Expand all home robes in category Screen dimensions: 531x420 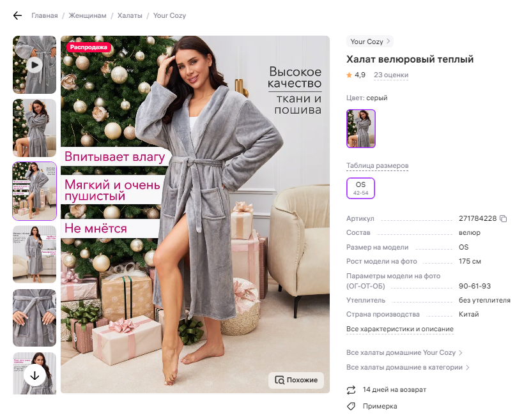point(408,368)
